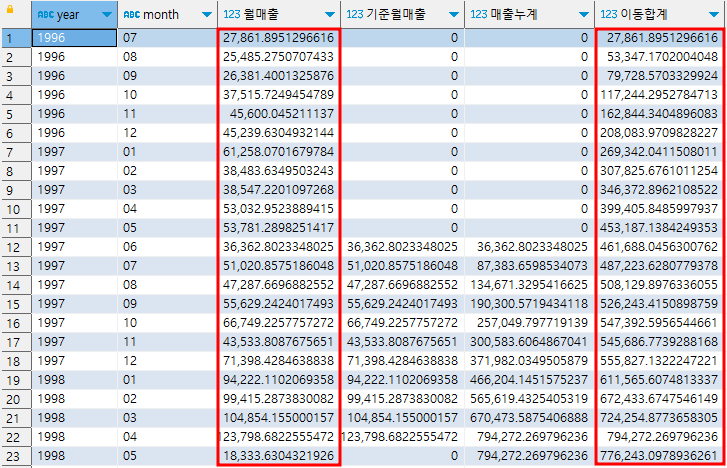Click 매출누계 value 670,473.5875406888
This screenshot has width=727, height=468.
[x=529, y=418]
